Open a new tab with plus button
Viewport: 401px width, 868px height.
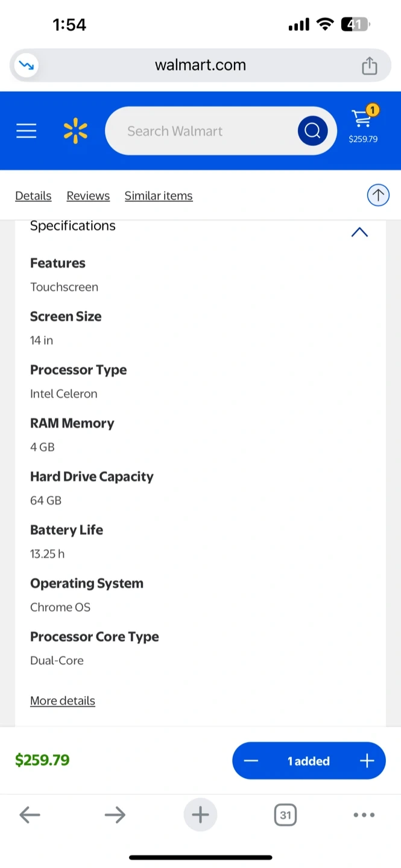pos(200,816)
